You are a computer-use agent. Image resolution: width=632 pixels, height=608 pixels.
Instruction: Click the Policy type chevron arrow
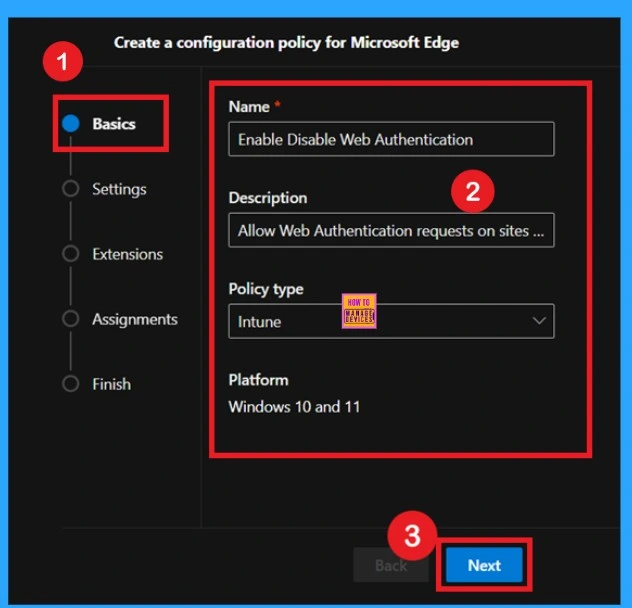(x=539, y=321)
